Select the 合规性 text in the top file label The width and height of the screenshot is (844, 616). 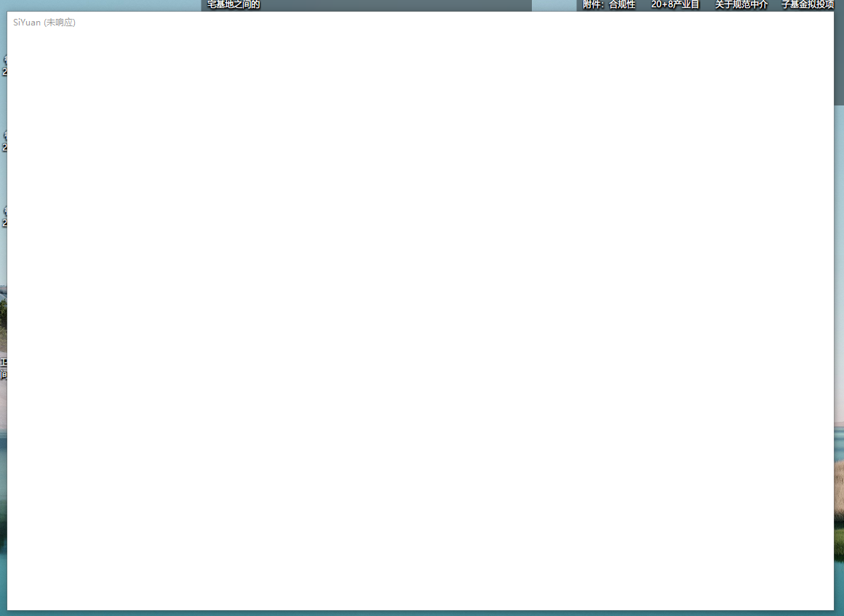[x=622, y=4]
